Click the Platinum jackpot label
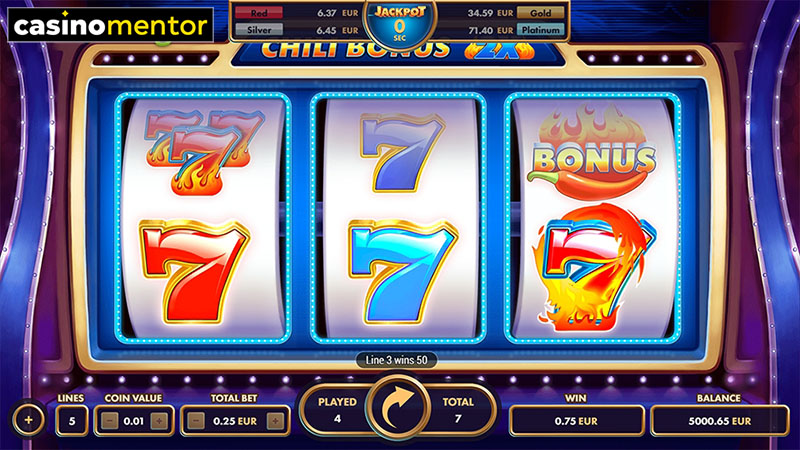800x450 pixels. pos(540,30)
